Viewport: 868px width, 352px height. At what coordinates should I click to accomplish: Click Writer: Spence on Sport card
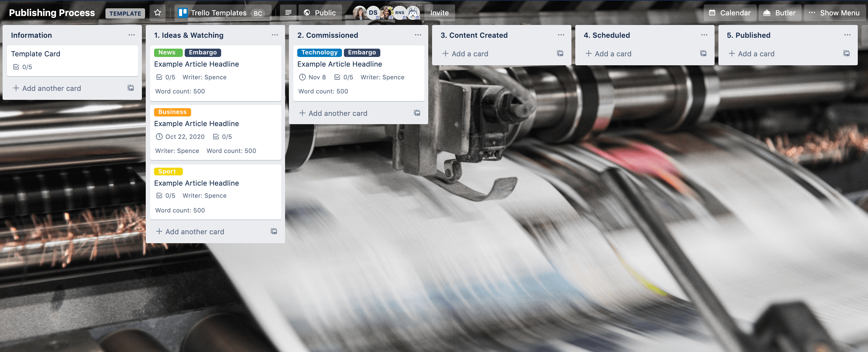(x=205, y=196)
